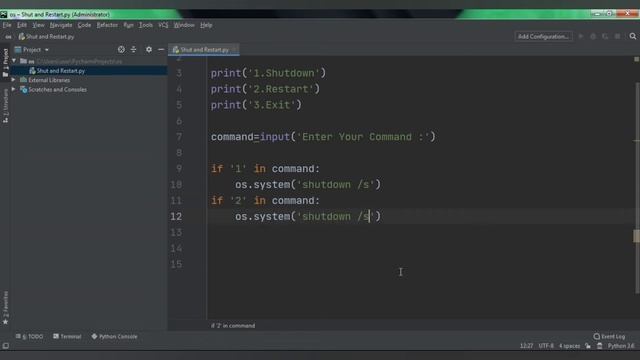Open the 6: TODO tool window
This screenshot has width=640, height=360.
pyautogui.click(x=29, y=336)
